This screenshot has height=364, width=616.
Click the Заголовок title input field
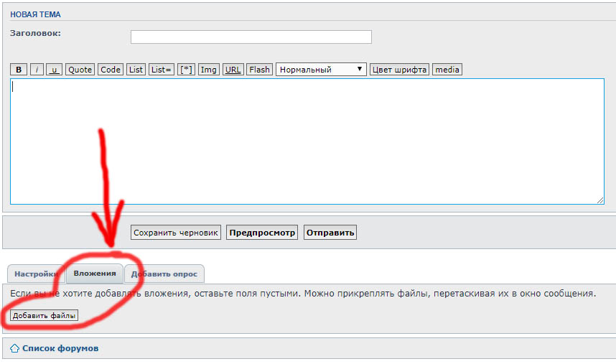point(251,37)
